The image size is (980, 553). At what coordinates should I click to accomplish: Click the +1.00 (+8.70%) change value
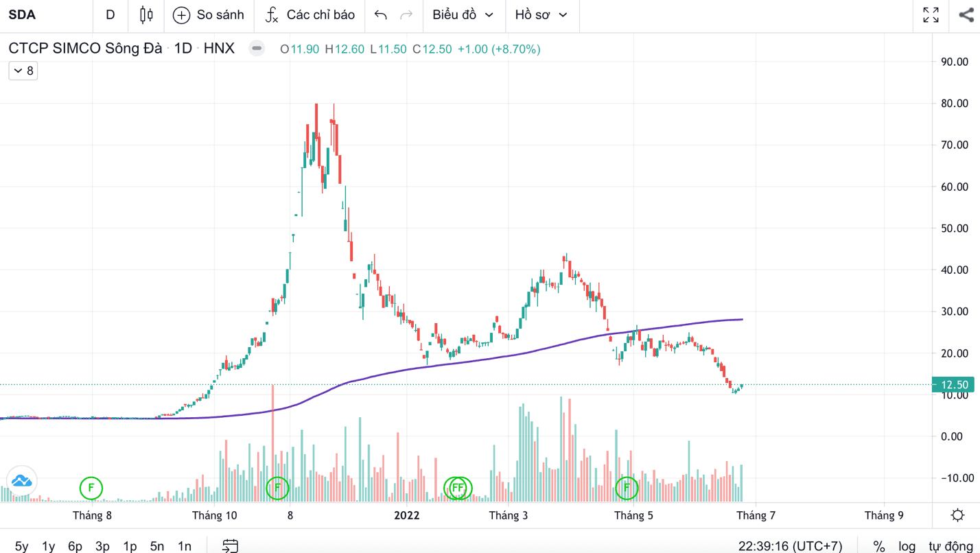[499, 49]
